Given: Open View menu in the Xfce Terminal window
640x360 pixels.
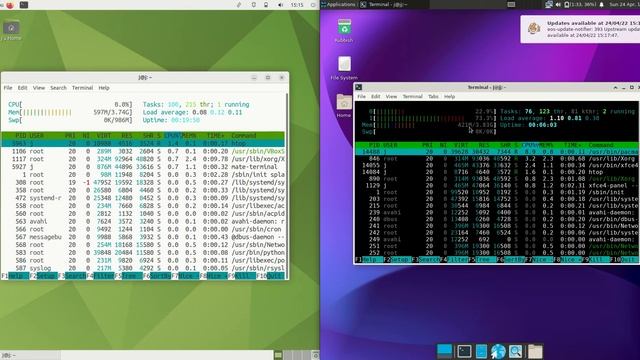Looking at the screenshot, I should coord(391,97).
